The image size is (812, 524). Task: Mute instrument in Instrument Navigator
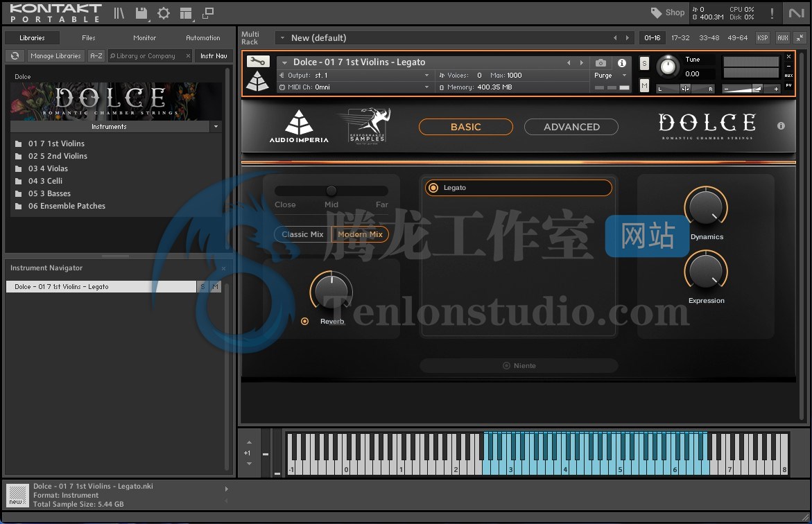coord(215,286)
